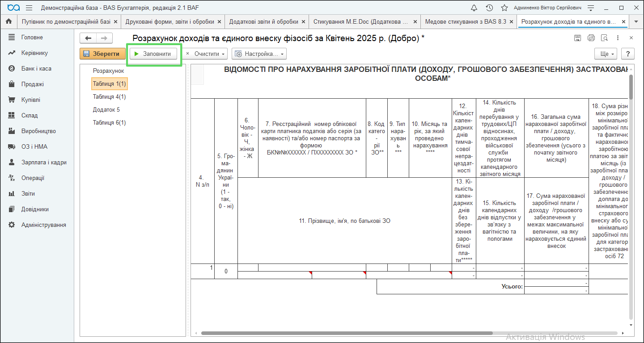Open the Ще dropdown menu

pyautogui.click(x=606, y=54)
